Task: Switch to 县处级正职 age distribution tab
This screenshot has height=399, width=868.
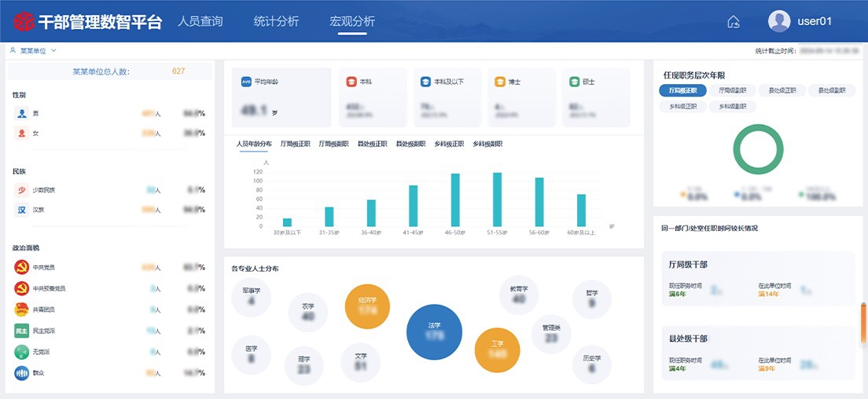Action: (373, 145)
